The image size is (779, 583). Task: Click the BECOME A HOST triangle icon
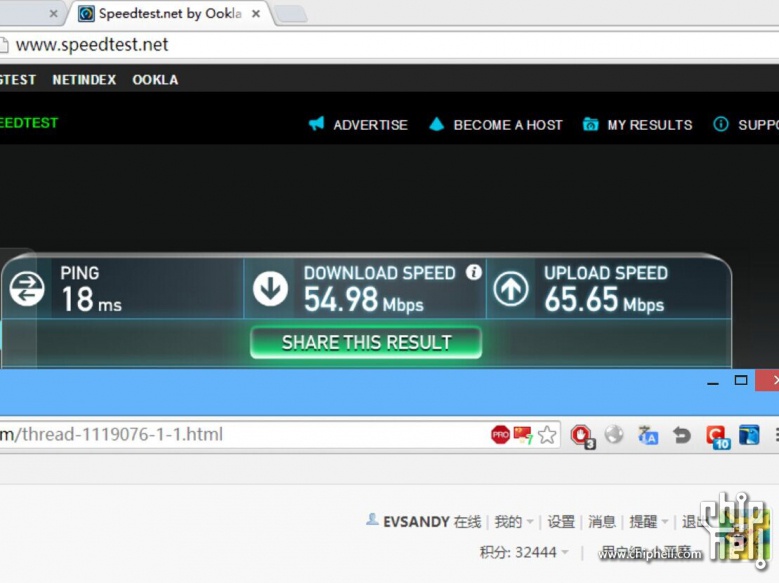[436, 124]
